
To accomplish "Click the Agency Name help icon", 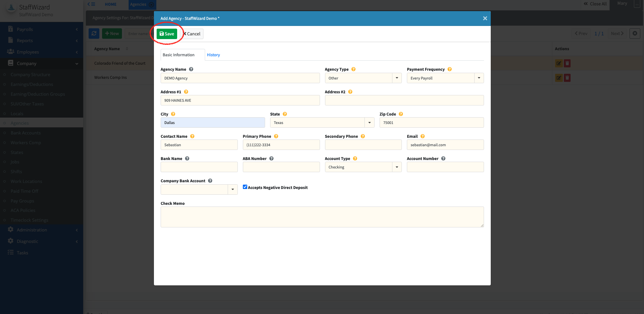I will pyautogui.click(x=191, y=69).
